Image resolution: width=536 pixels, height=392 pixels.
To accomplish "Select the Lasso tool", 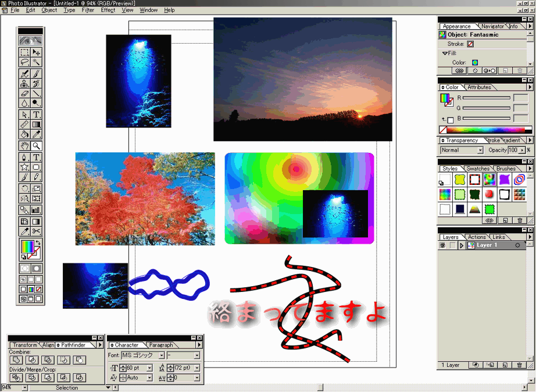I will pyautogui.click(x=24, y=62).
